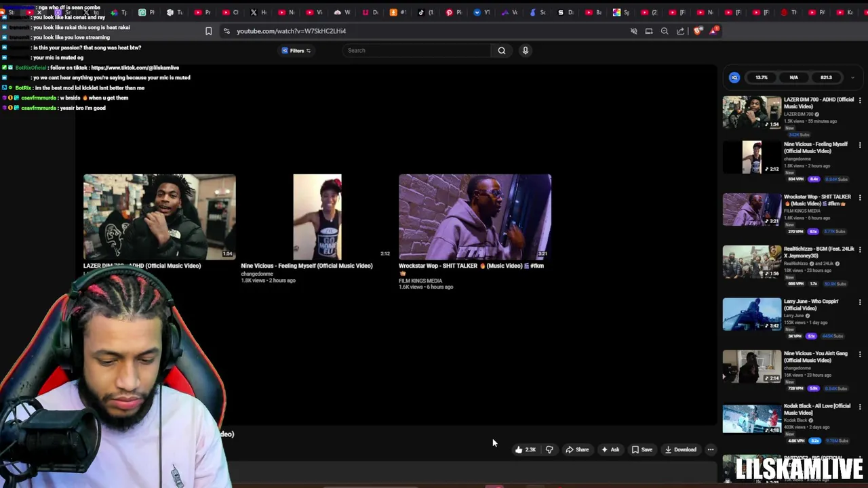This screenshot has height=488, width=868.
Task: Open options for Larry June video
Action: coord(860,302)
